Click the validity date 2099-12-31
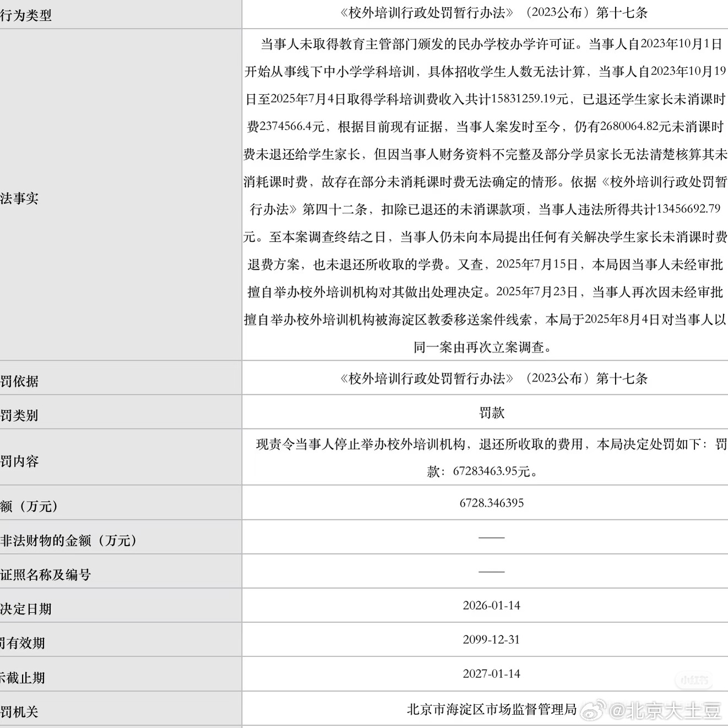 pyautogui.click(x=492, y=639)
